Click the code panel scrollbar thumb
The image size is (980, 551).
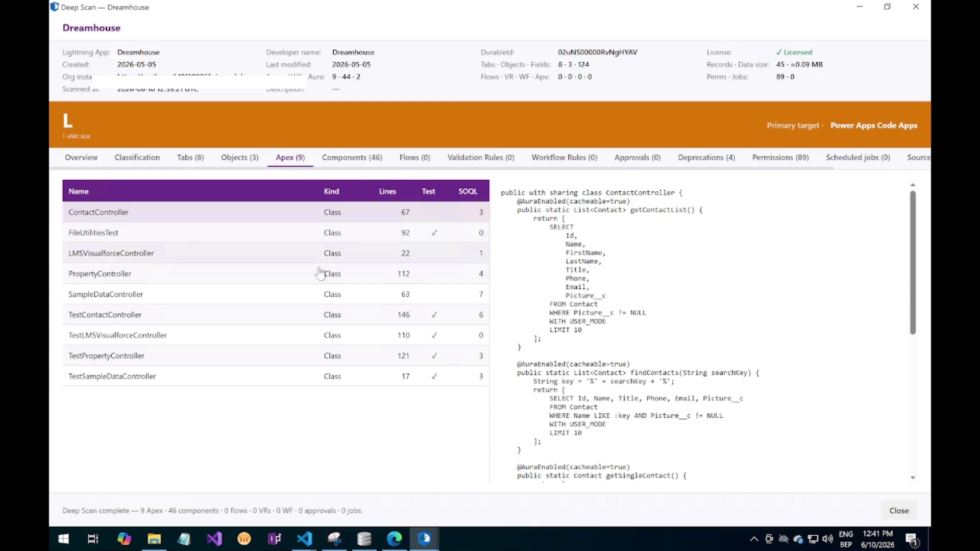click(913, 262)
